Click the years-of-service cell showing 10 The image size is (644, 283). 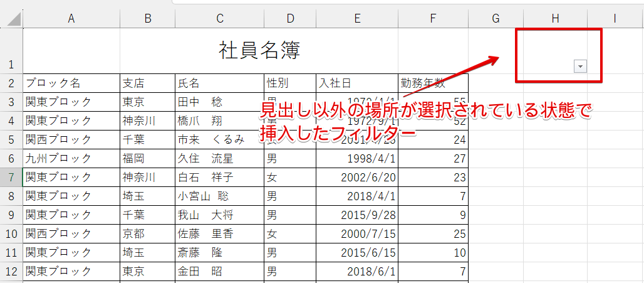tap(434, 252)
